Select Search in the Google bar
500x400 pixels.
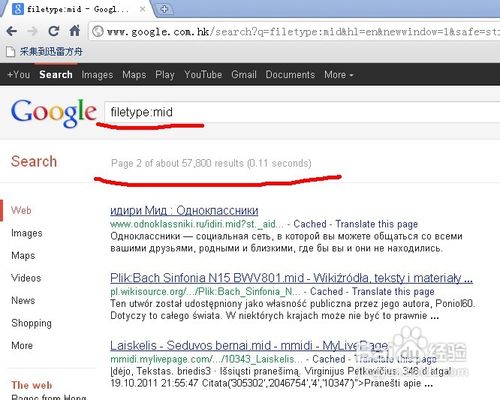[x=56, y=74]
